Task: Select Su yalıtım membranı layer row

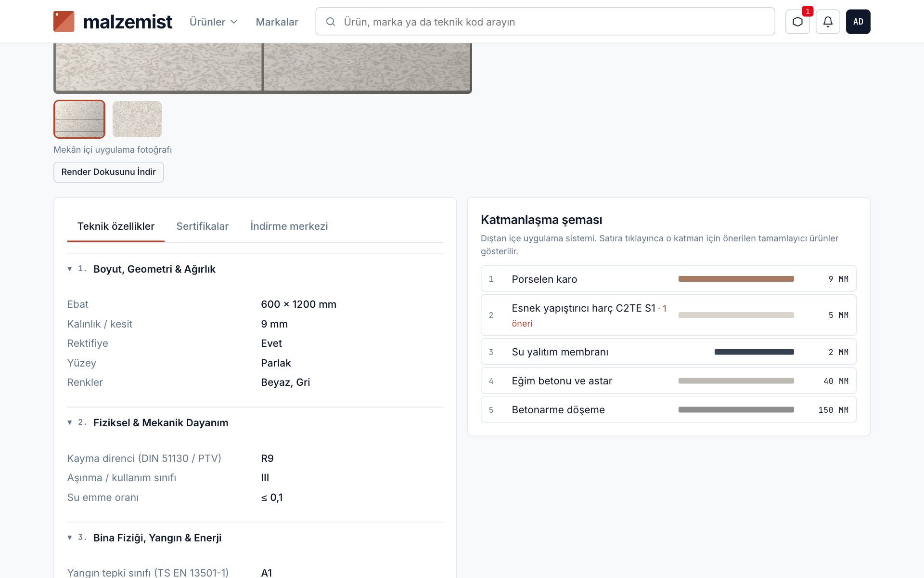Action: tap(668, 352)
